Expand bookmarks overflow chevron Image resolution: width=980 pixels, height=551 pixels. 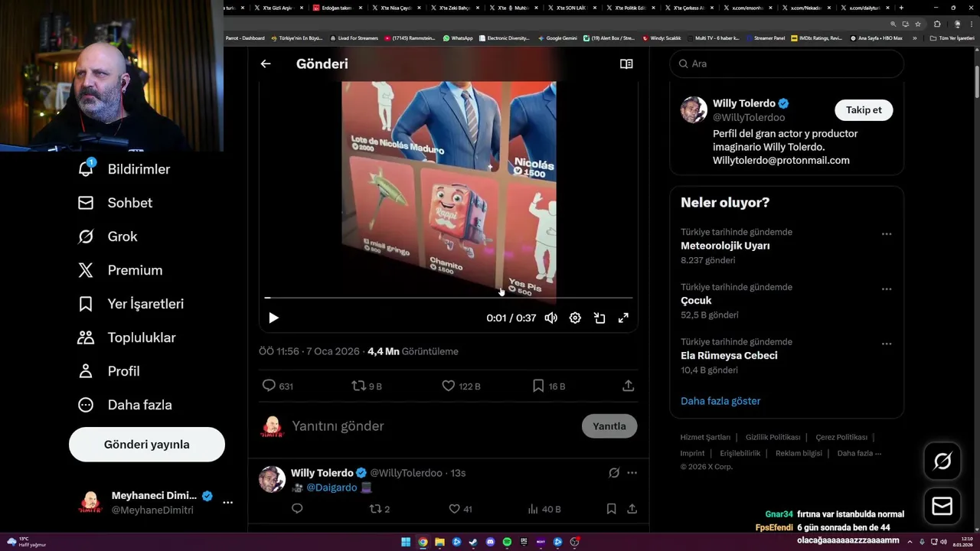914,37
